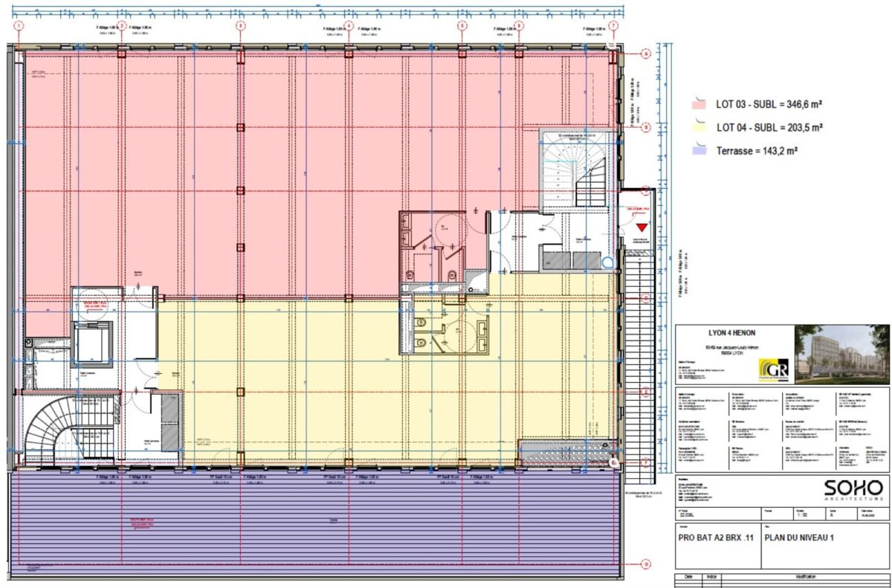Click the pink LOT 03 legend color swatch
Image resolution: width=892 pixels, height=588 pixels.
(698, 106)
